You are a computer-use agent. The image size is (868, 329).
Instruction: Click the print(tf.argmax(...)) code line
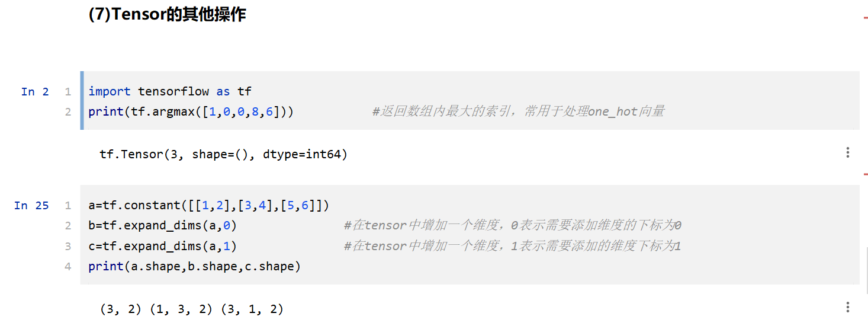tap(191, 111)
